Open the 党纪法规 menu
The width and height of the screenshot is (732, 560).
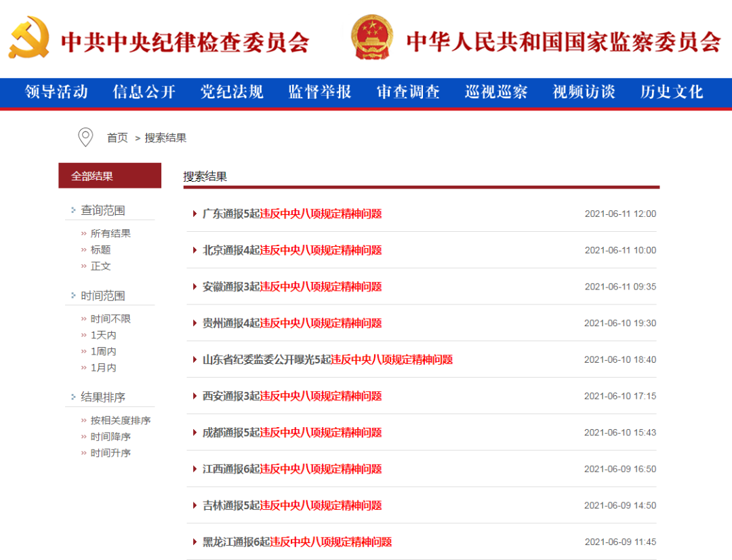point(231,93)
